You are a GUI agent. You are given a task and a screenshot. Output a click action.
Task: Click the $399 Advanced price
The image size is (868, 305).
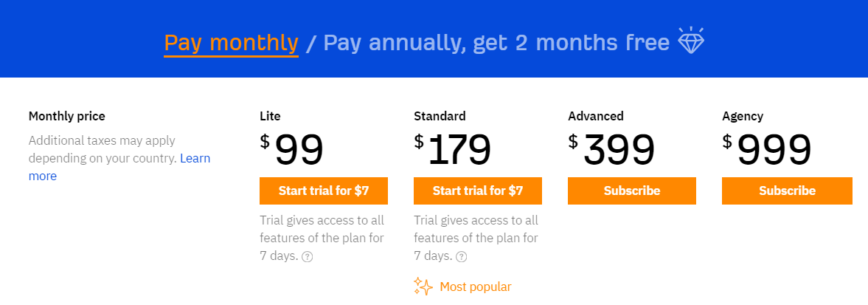tap(611, 150)
